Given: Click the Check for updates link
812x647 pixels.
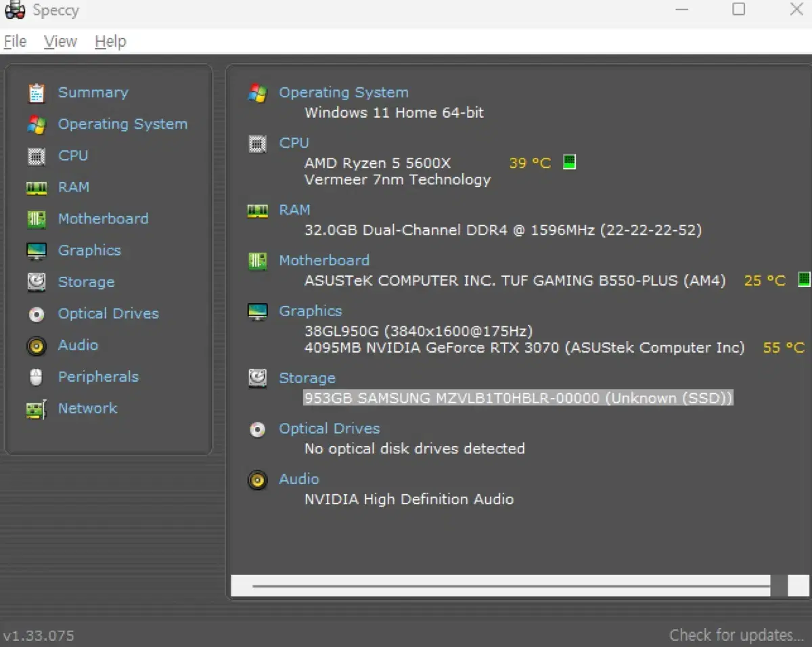Looking at the screenshot, I should [736, 635].
